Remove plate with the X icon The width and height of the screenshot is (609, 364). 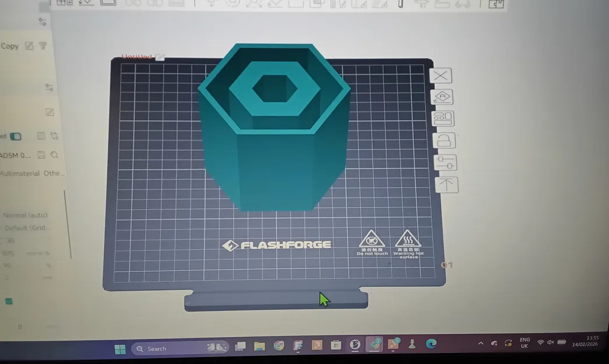coord(441,75)
